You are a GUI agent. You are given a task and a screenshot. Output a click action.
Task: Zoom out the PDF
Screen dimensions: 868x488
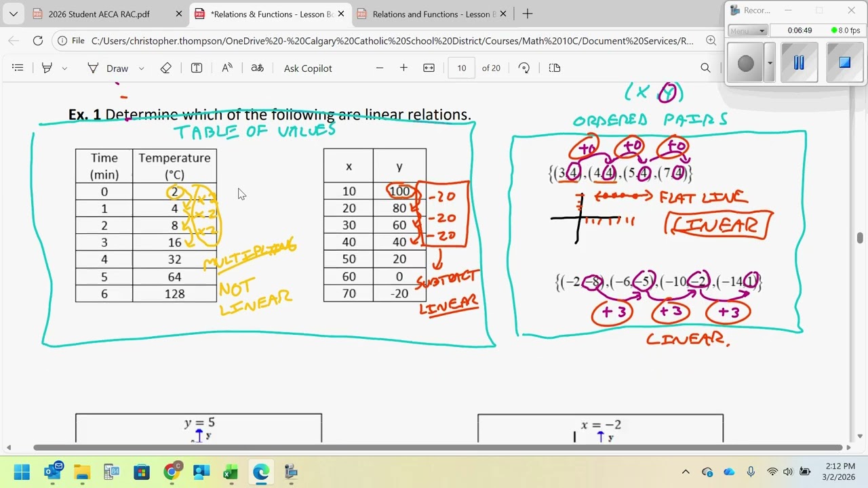click(380, 68)
